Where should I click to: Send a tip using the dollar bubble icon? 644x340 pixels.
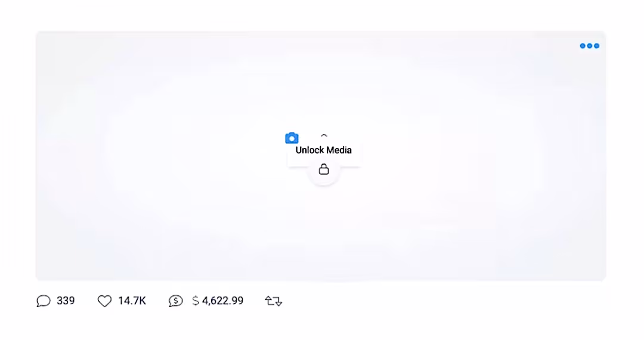click(176, 301)
